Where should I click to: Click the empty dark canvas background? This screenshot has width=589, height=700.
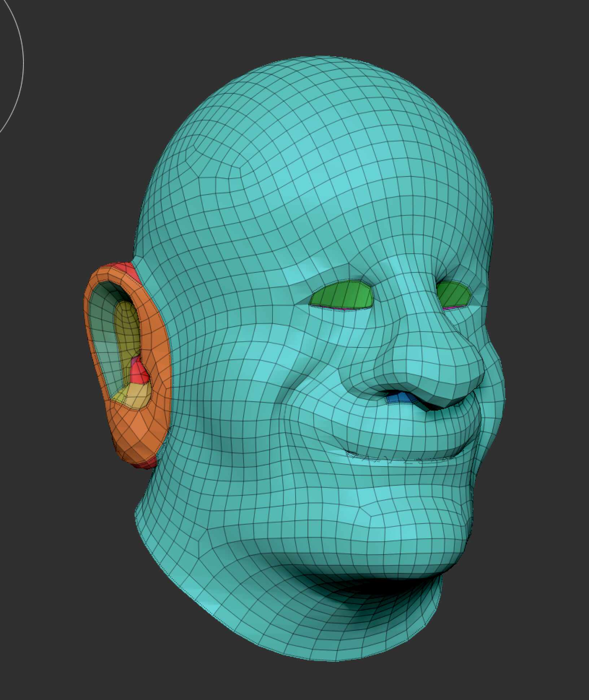click(x=72, y=577)
